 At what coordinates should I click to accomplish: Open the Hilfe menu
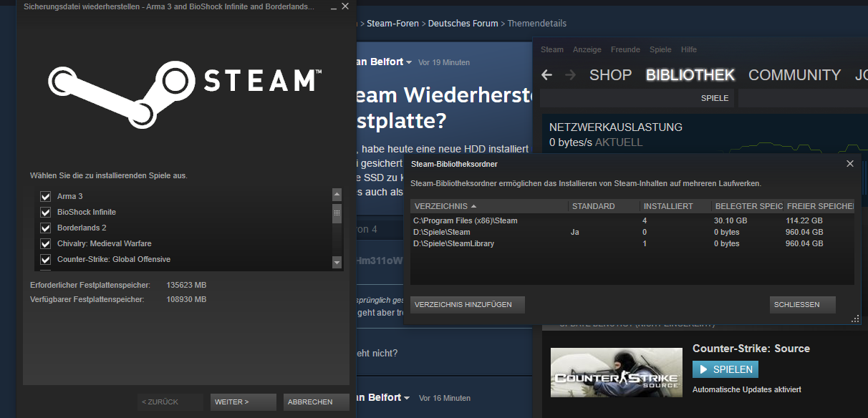pyautogui.click(x=689, y=49)
